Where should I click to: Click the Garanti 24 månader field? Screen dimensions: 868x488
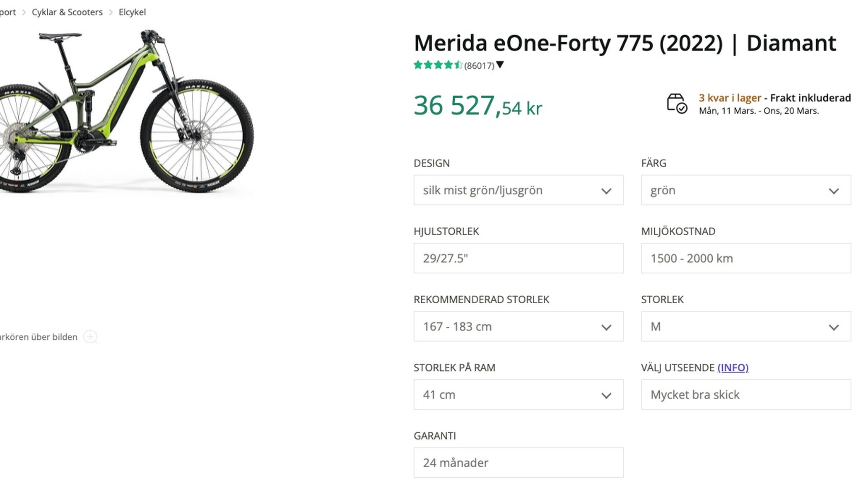coord(518,462)
